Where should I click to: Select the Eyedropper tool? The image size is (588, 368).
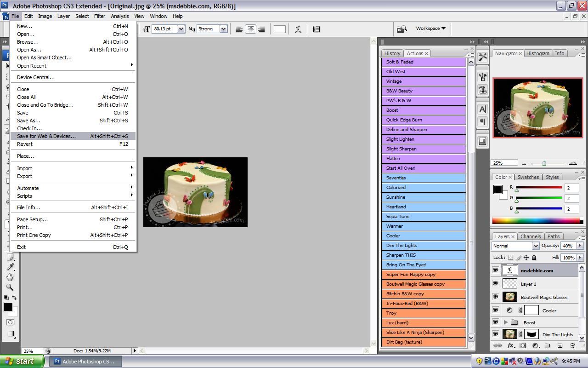pyautogui.click(x=10, y=267)
